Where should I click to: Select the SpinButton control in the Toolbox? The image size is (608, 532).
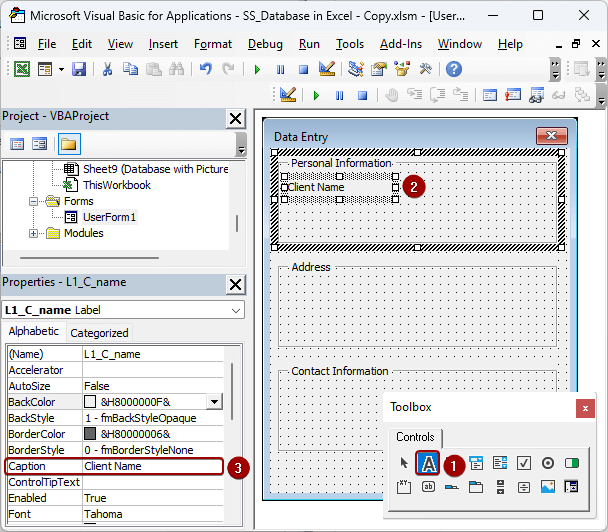pos(524,487)
